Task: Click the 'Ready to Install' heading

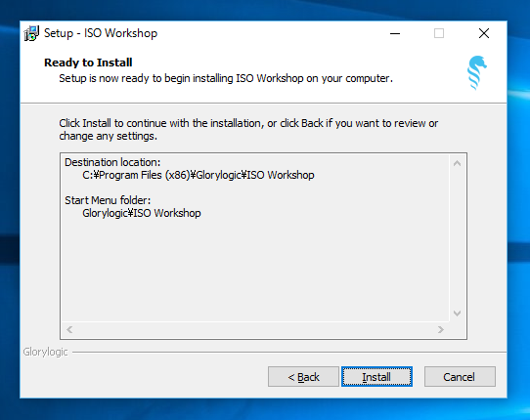Action: (x=88, y=63)
